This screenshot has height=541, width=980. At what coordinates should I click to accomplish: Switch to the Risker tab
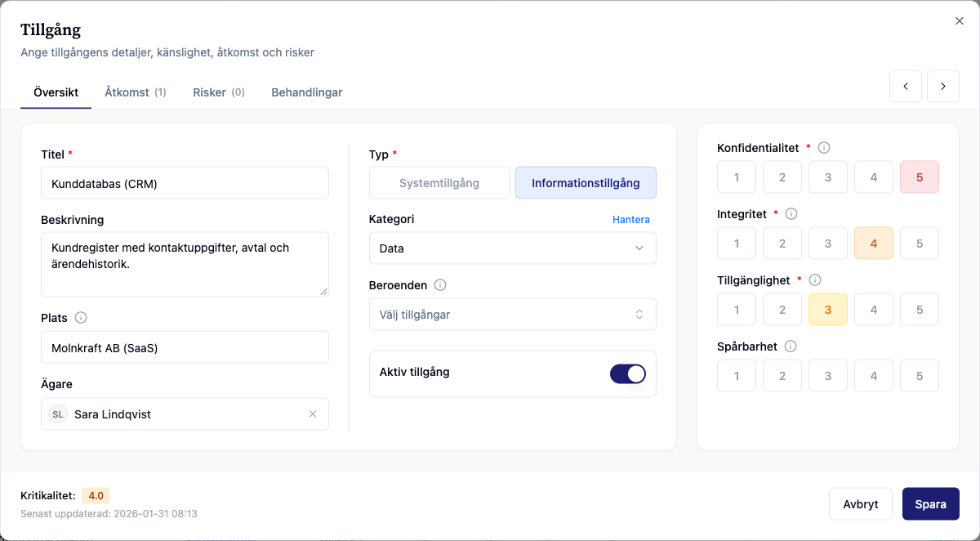[x=219, y=92]
